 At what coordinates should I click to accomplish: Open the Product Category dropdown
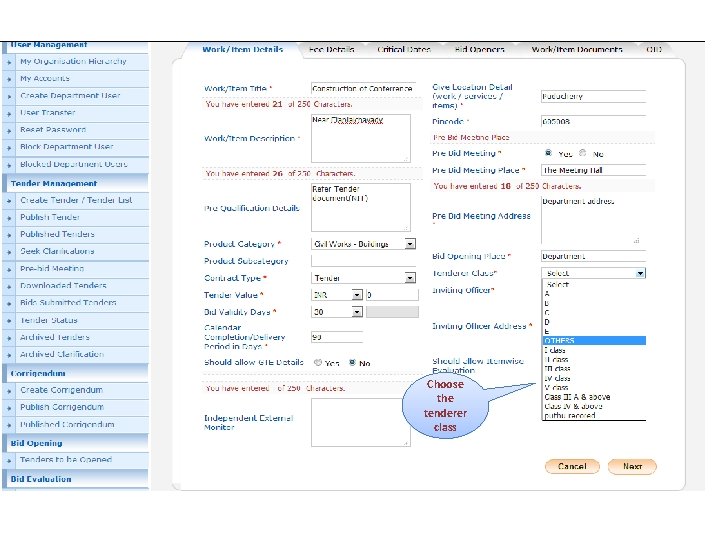coord(410,244)
